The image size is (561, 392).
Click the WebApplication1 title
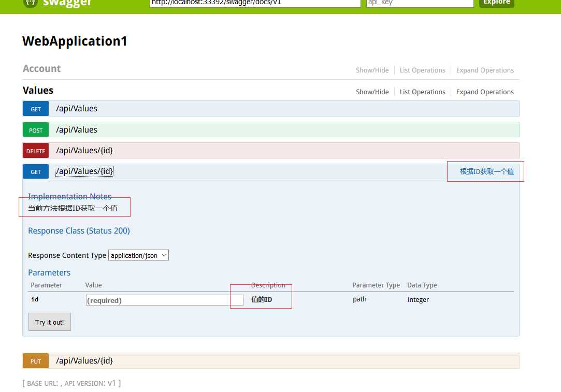(x=75, y=41)
